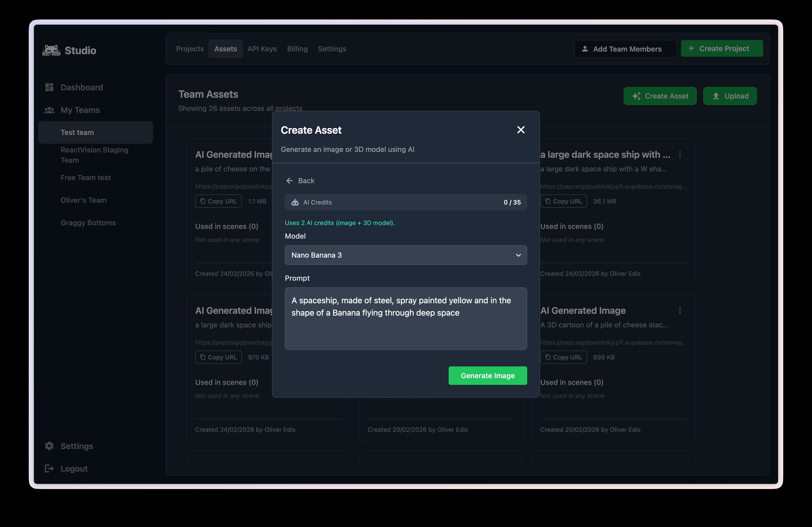This screenshot has height=527, width=812.
Task: Click the Upload button
Action: pyautogui.click(x=730, y=96)
